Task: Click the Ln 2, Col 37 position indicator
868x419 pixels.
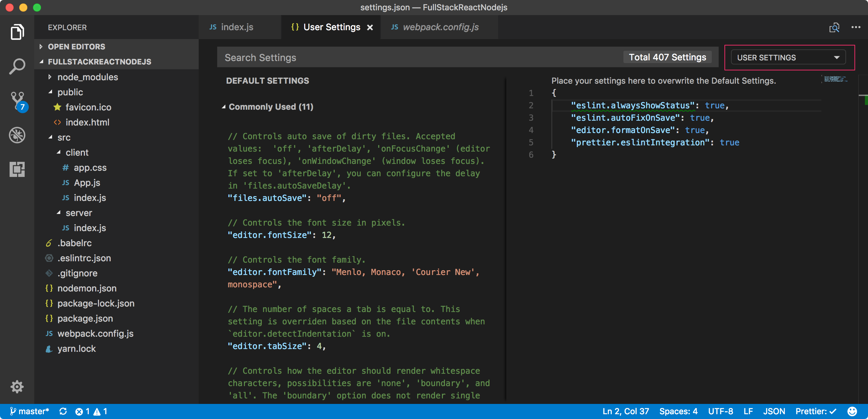Action: point(625,411)
